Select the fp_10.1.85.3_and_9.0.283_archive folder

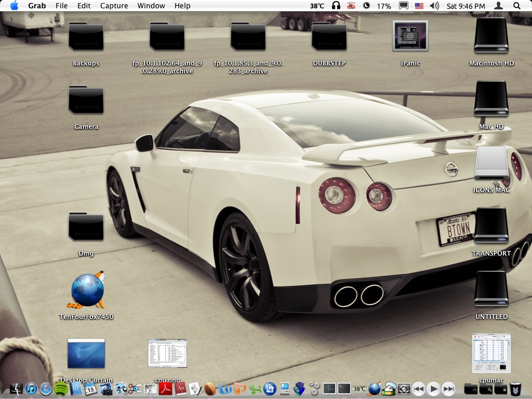click(248, 37)
